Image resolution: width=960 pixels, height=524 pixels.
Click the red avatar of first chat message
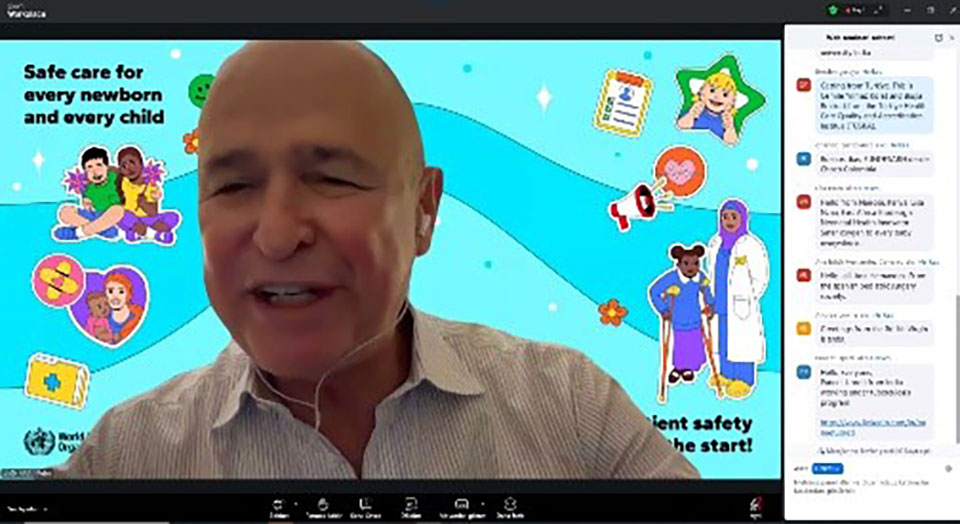pos(803,85)
